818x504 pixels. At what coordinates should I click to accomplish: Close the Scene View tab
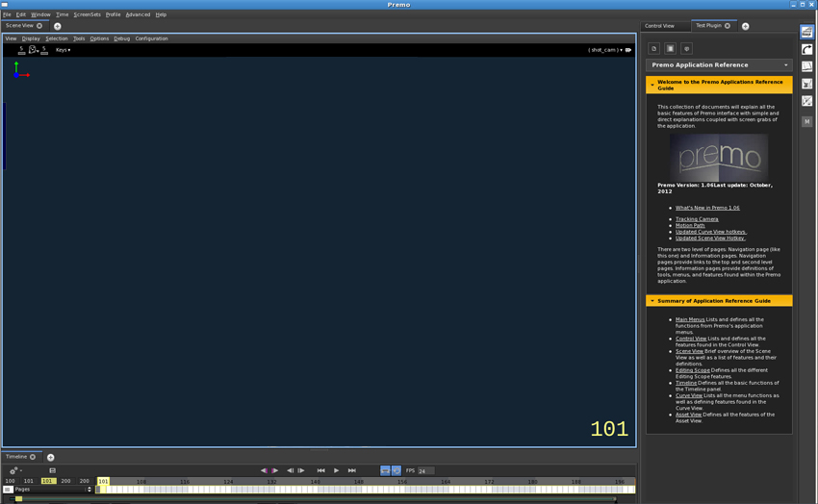(x=39, y=26)
